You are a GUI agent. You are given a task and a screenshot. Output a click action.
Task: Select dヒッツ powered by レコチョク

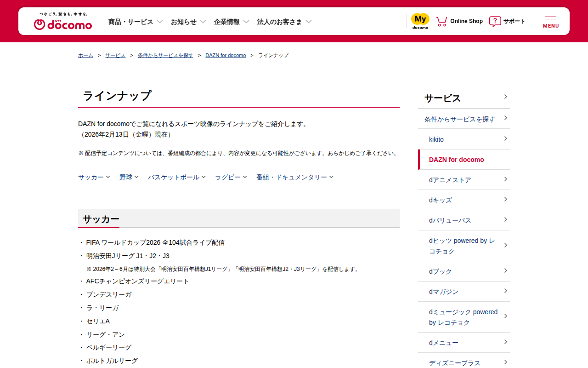click(x=464, y=246)
